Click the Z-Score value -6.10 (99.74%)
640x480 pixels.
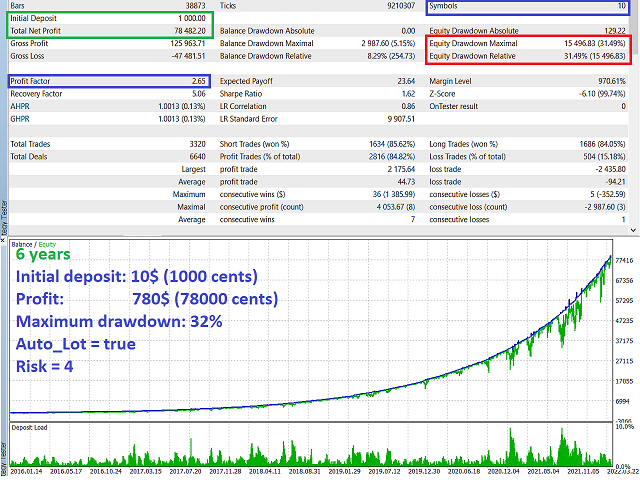coord(602,94)
